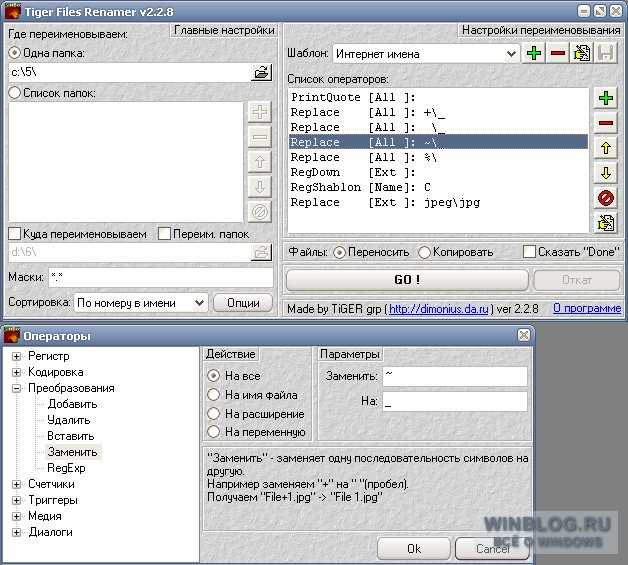Browse for source folder c:\5\
This screenshot has height=565, width=628.
(x=261, y=72)
